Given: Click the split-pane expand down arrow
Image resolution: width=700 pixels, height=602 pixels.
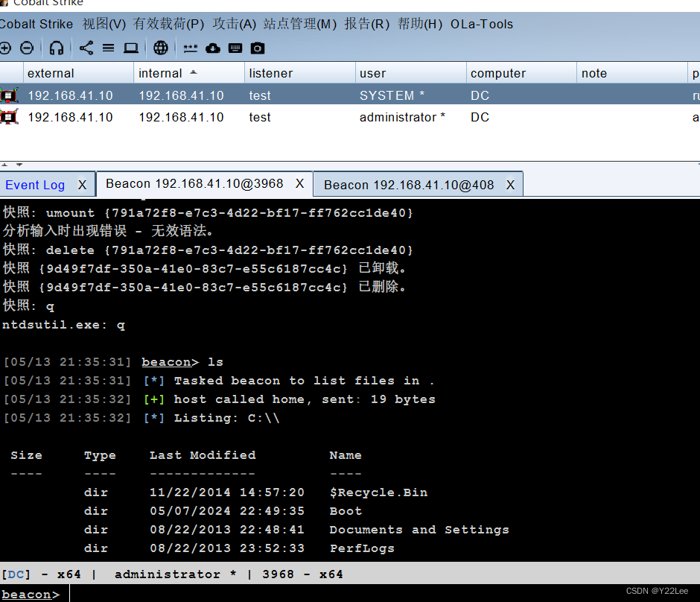Looking at the screenshot, I should pyautogui.click(x=19, y=165).
